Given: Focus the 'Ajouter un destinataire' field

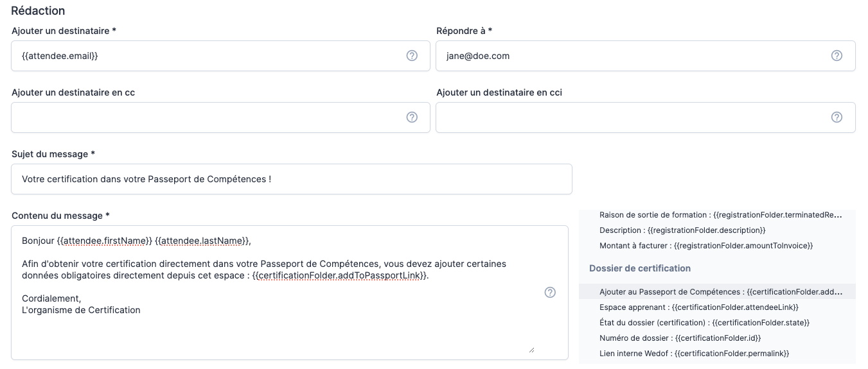Looking at the screenshot, I should [x=206, y=56].
